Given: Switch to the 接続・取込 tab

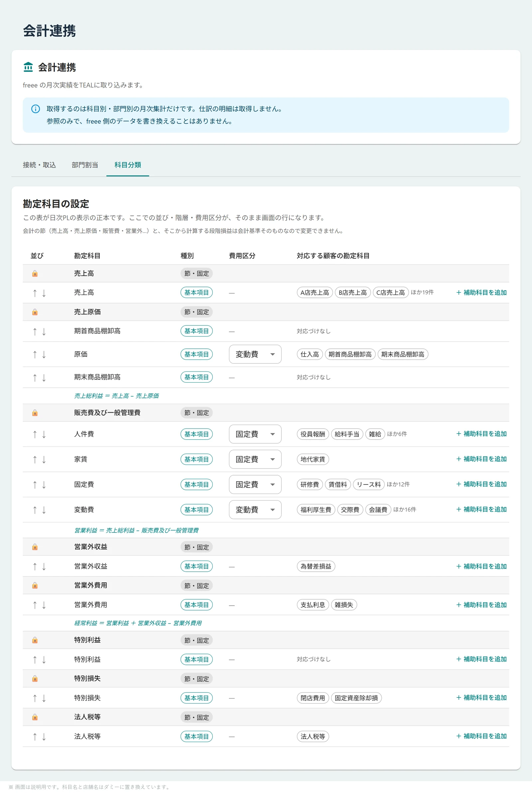Looking at the screenshot, I should pos(39,165).
